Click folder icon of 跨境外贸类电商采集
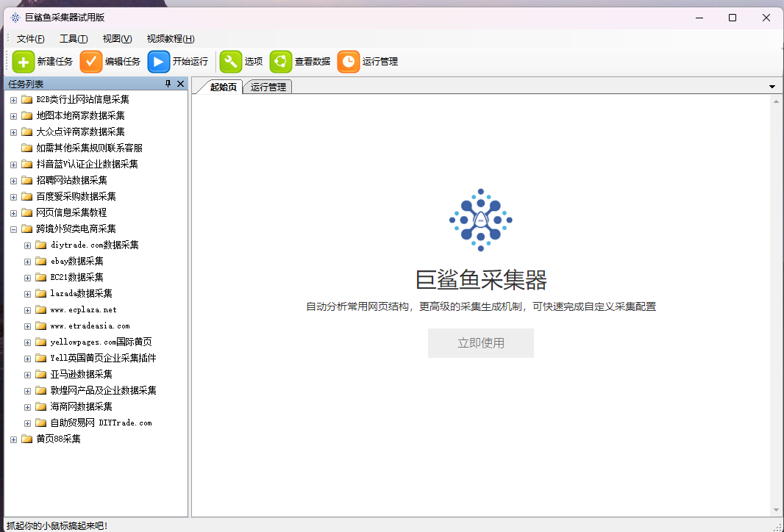Viewport: 784px width, 532px height. (x=27, y=229)
